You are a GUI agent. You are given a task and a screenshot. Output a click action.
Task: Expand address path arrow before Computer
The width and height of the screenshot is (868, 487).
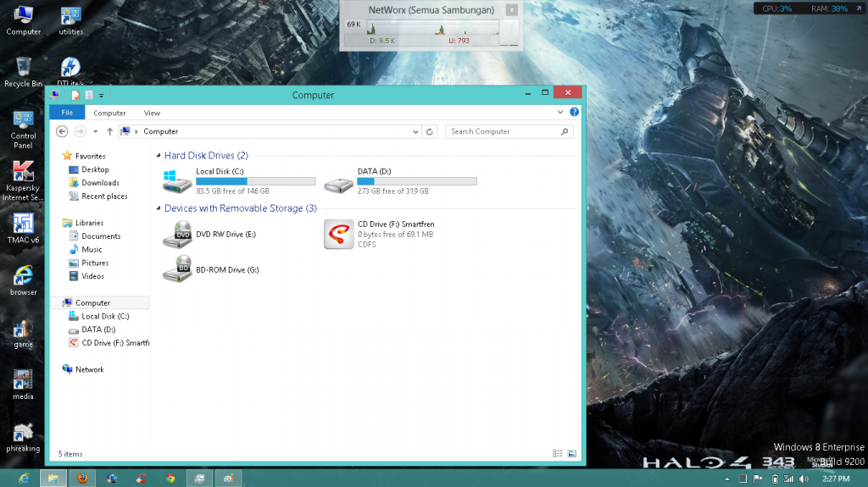[x=136, y=132]
